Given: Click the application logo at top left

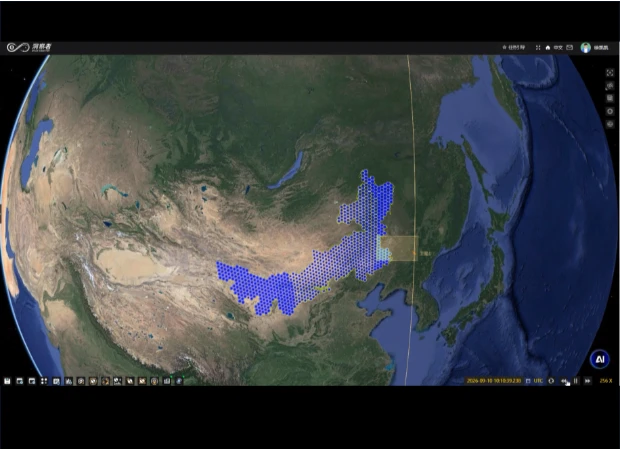Looking at the screenshot, I should pyautogui.click(x=29, y=47).
